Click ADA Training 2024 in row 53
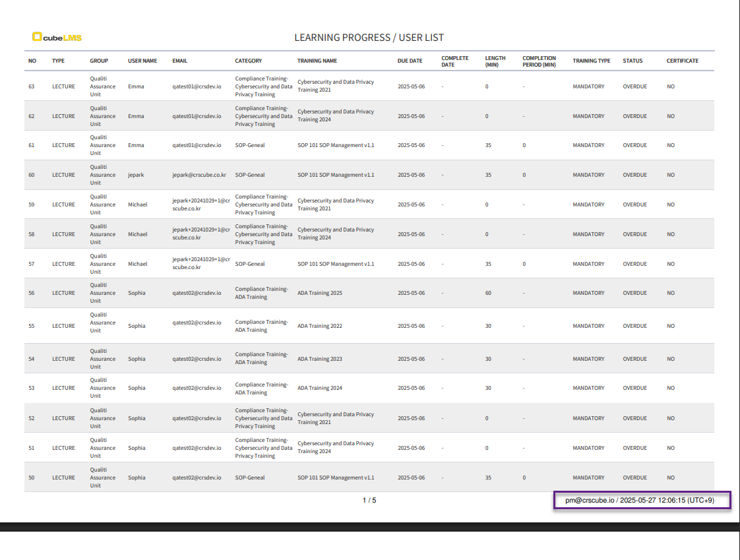This screenshot has width=740, height=560. 319,388
